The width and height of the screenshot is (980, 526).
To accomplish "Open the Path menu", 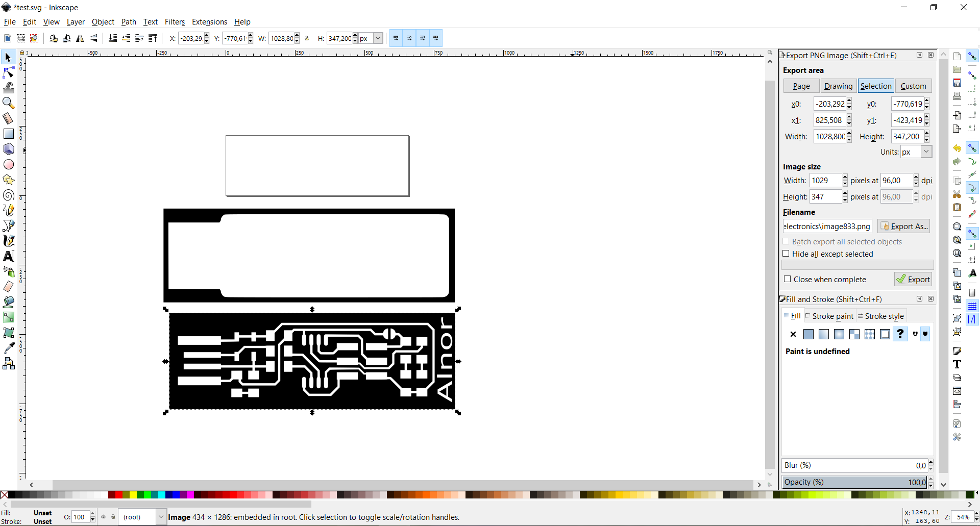I will (129, 22).
